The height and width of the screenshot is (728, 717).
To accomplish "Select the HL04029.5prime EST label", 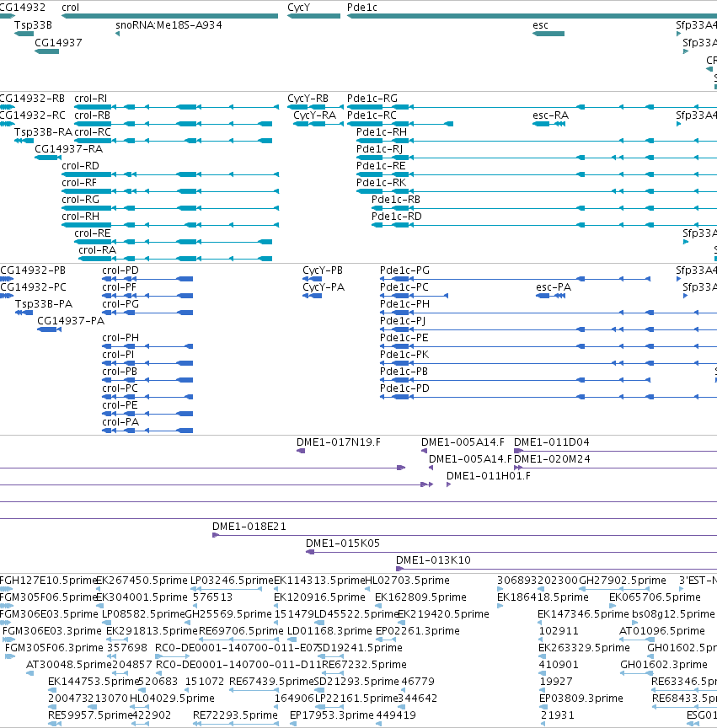I will click(x=172, y=699).
